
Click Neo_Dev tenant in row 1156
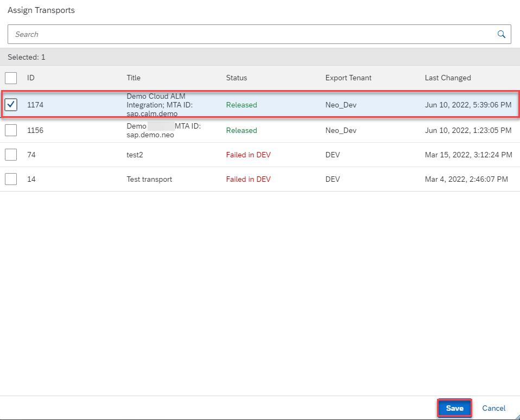click(341, 130)
